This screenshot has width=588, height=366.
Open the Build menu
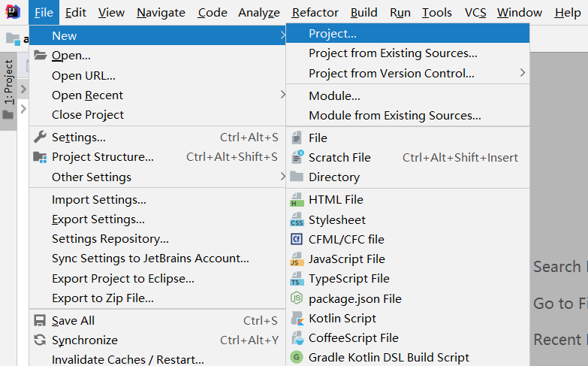(x=364, y=13)
